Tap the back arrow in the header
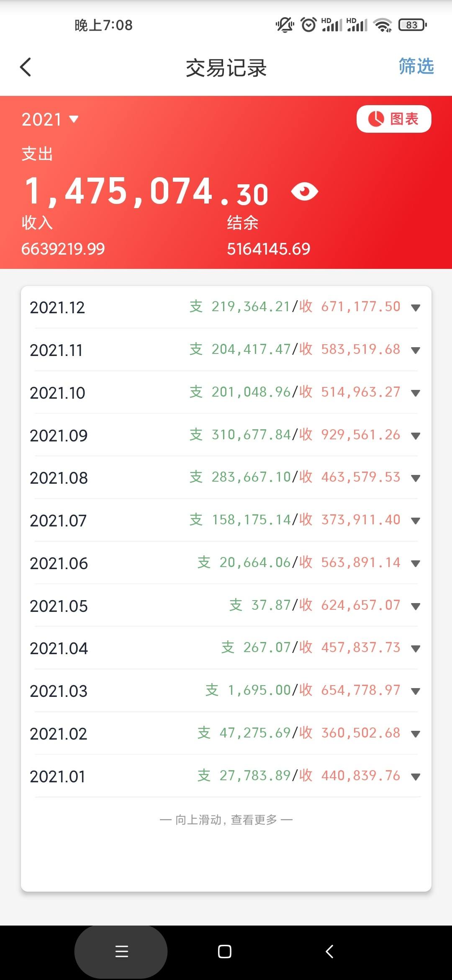The image size is (452, 980). [x=26, y=67]
